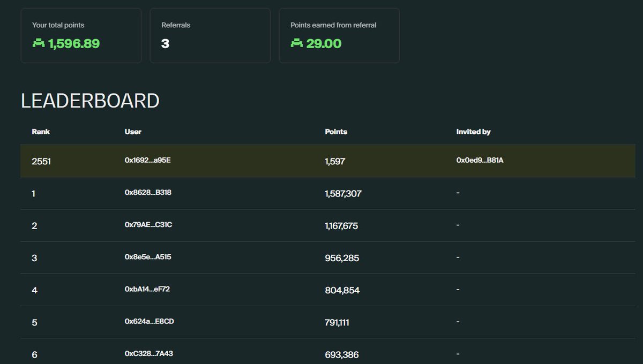Image resolution: width=643 pixels, height=364 pixels.
Task: Click the 'Invited by' column header
Action: pos(473,132)
